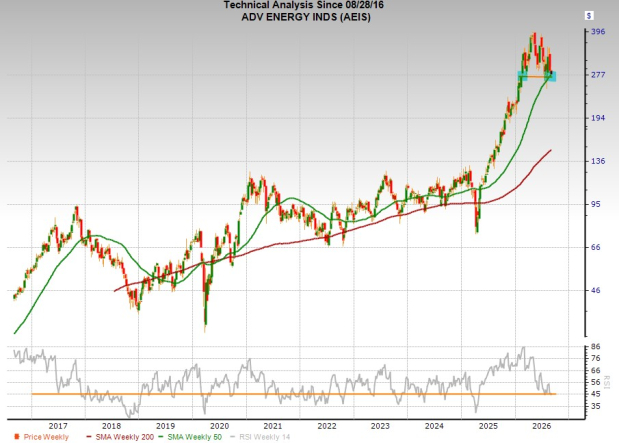The image size is (619, 443).
Task: Click the 46 price axis label
Action: (x=596, y=290)
